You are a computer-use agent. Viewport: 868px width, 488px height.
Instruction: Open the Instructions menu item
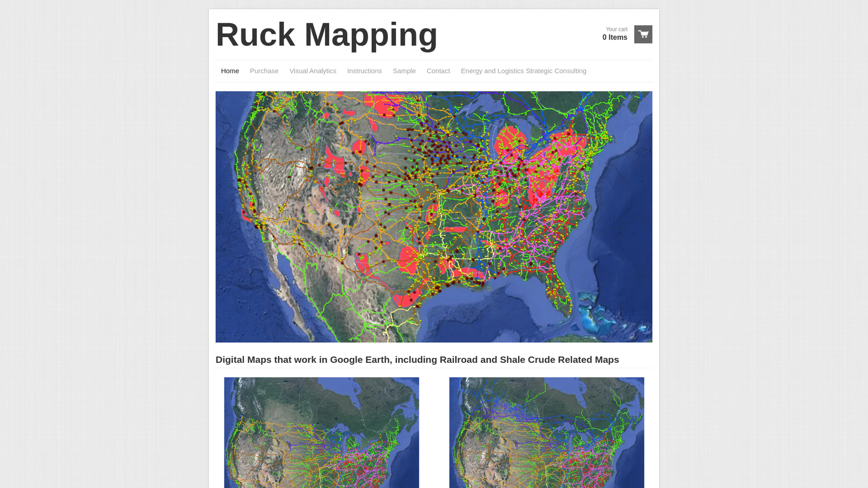(365, 71)
